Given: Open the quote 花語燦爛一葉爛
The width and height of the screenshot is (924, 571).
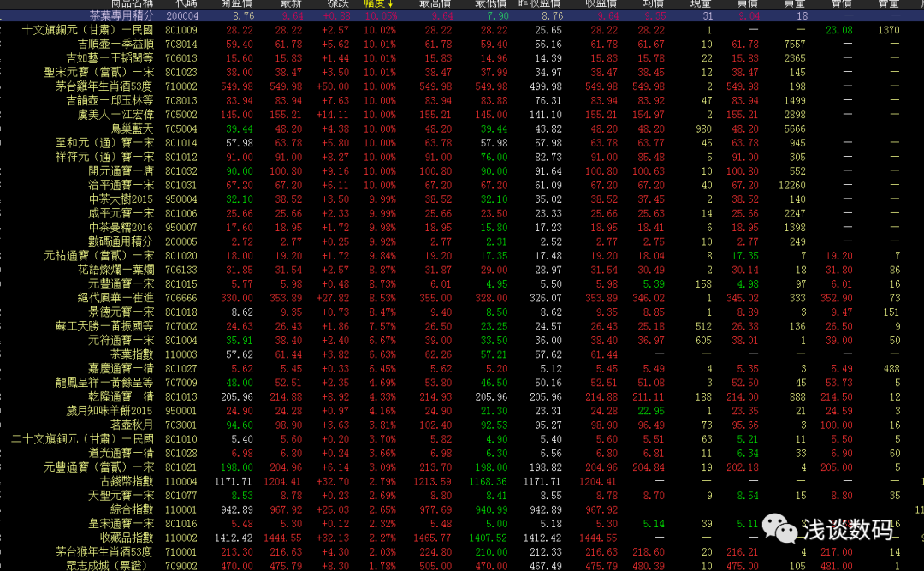Looking at the screenshot, I should pyautogui.click(x=115, y=271).
